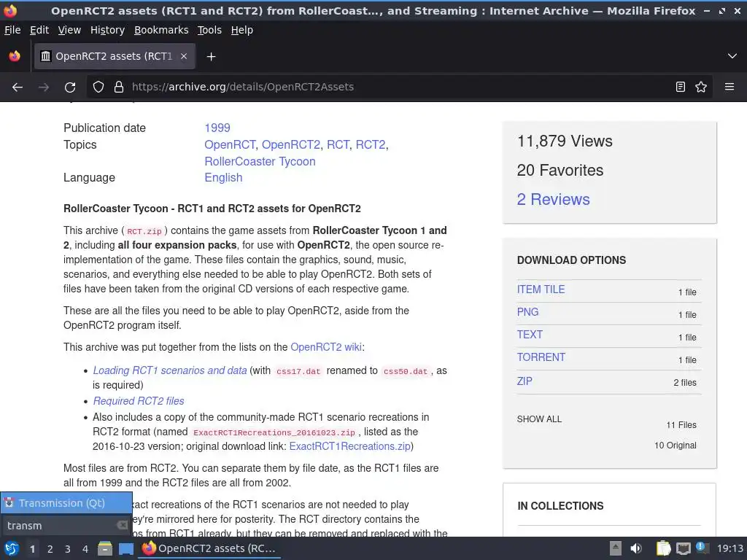
Task: Open Required RCT2 files link
Action: coord(138,401)
